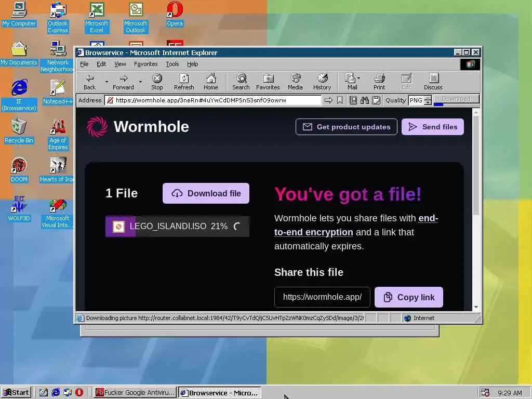The image size is (532, 399).
Task: Click the Wormhole logo
Action: (x=138, y=127)
